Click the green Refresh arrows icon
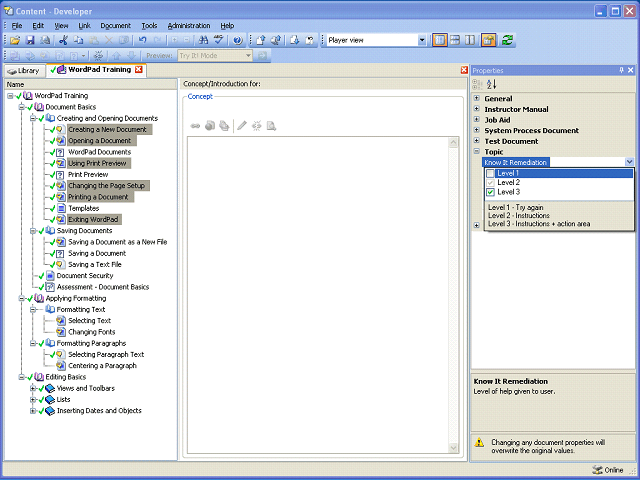The image size is (640, 480). point(507,40)
